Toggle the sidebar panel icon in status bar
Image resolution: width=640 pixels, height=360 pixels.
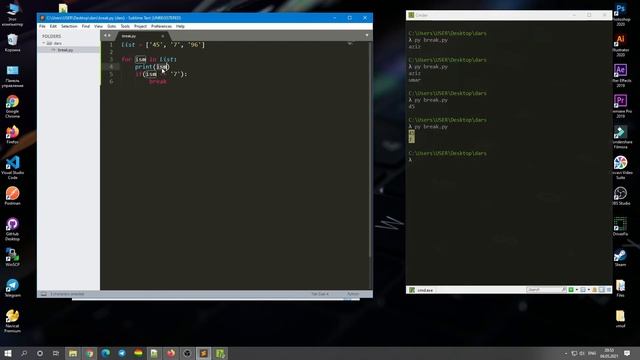tap(44, 294)
